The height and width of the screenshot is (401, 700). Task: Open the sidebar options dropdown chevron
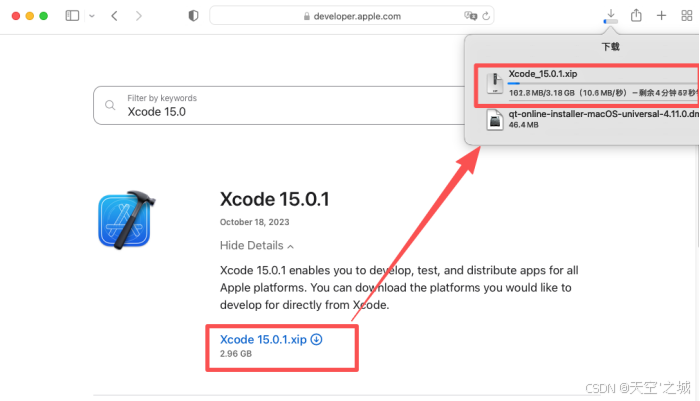click(92, 16)
